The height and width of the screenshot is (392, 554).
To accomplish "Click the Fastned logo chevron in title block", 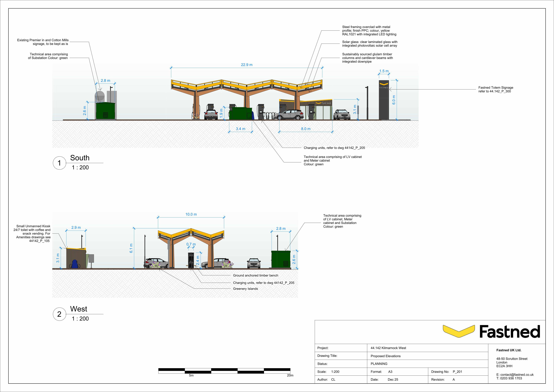I will tap(459, 331).
